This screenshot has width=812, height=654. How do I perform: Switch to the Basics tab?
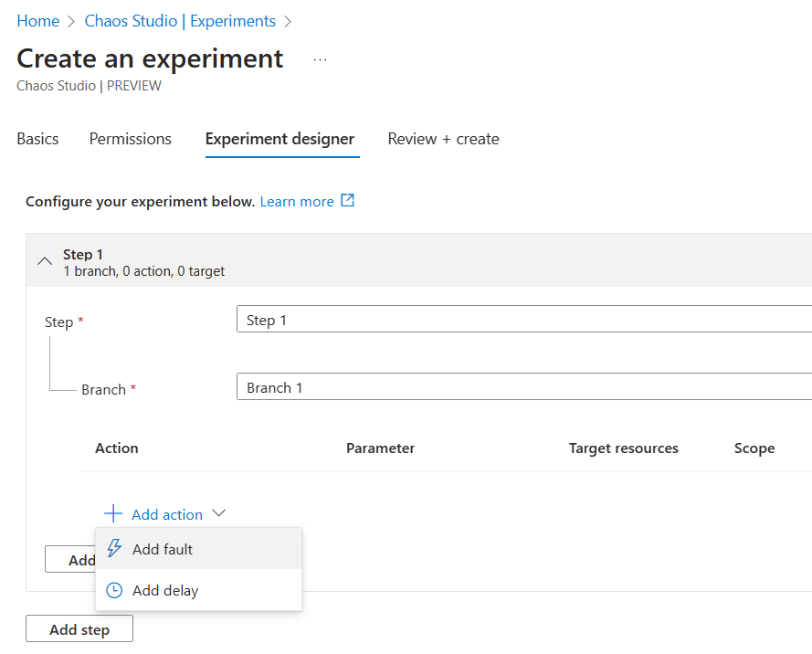[37, 139]
